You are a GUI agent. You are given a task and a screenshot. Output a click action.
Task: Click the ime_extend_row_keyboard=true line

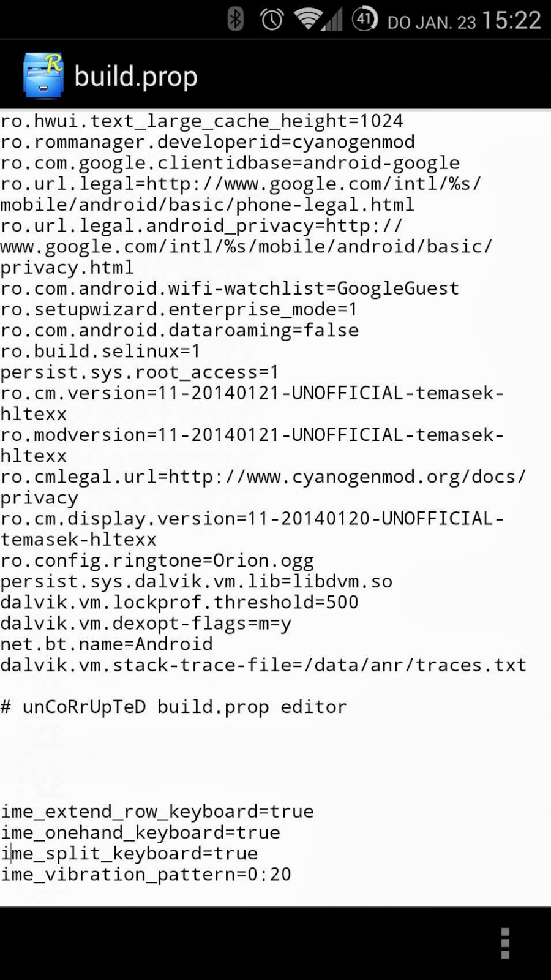pyautogui.click(x=157, y=812)
